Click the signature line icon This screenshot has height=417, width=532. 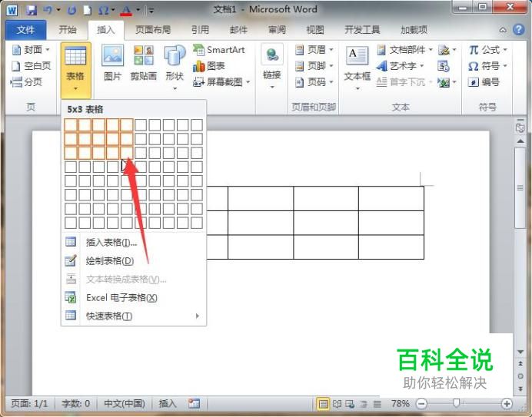(x=444, y=50)
